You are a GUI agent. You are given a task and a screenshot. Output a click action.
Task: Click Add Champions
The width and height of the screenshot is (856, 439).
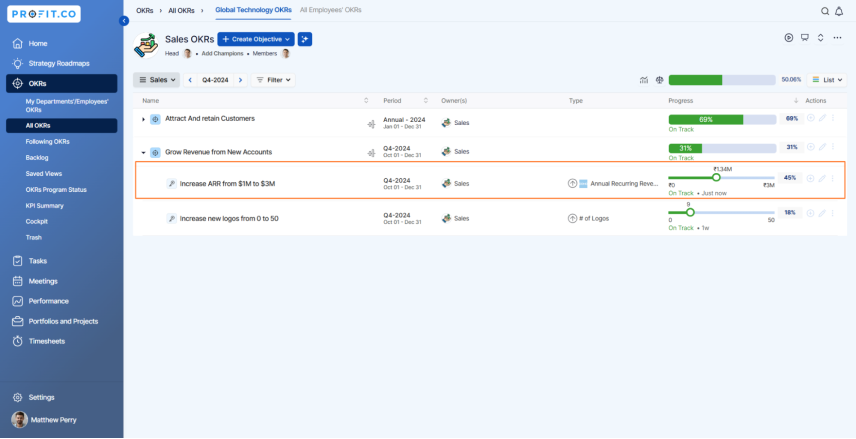[x=222, y=54]
